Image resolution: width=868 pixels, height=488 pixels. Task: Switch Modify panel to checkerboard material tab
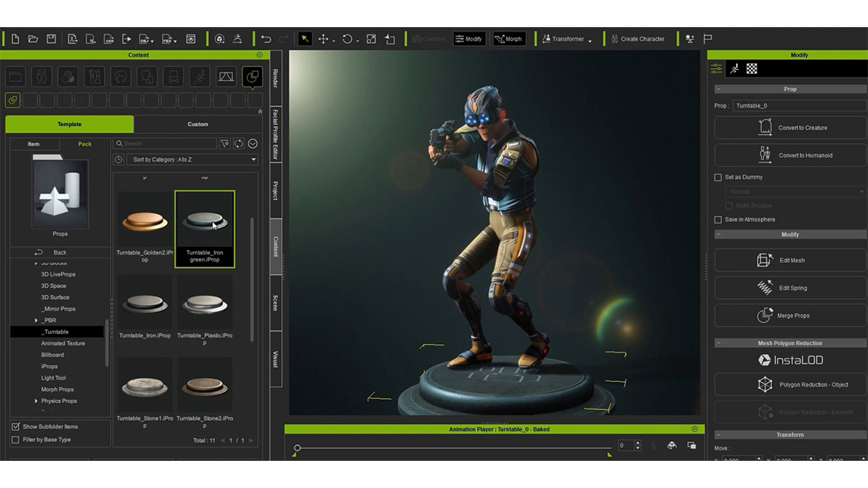(752, 69)
